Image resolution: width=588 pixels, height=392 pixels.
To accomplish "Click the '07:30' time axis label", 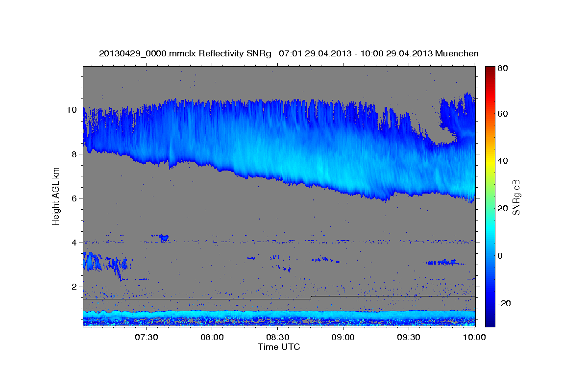I will click(x=146, y=338).
